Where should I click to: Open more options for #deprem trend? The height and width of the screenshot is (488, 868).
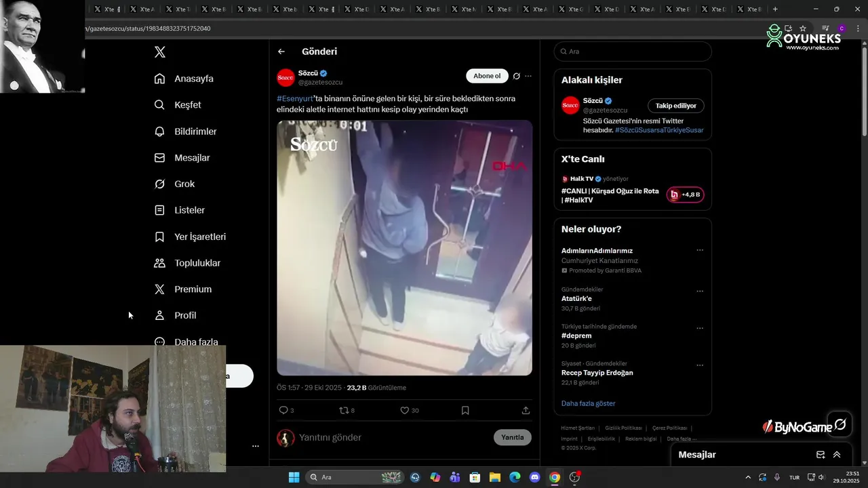tap(700, 328)
